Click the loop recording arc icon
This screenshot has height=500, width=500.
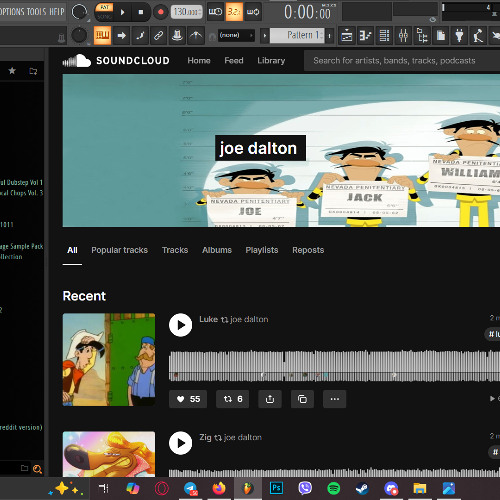coord(196,35)
